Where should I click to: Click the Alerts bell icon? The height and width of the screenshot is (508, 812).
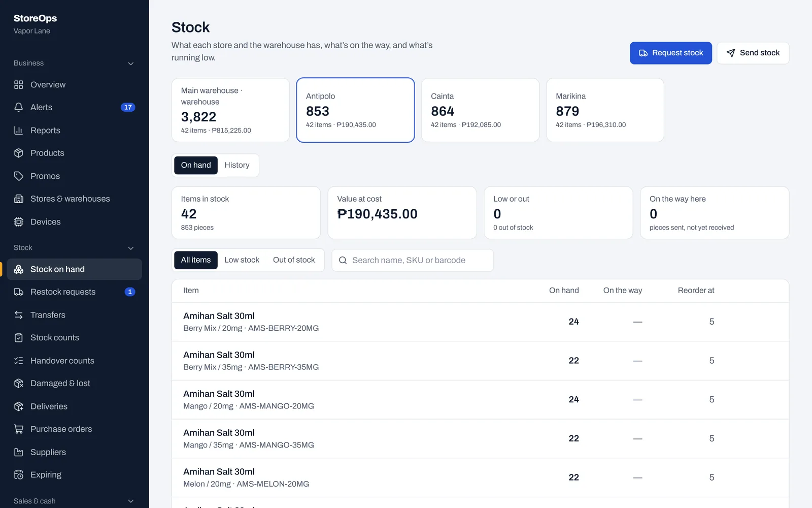tap(19, 107)
